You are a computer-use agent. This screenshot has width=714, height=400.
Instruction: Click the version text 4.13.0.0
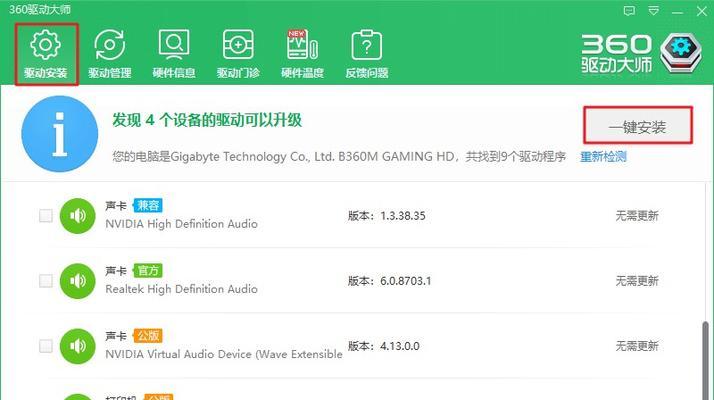click(400, 346)
